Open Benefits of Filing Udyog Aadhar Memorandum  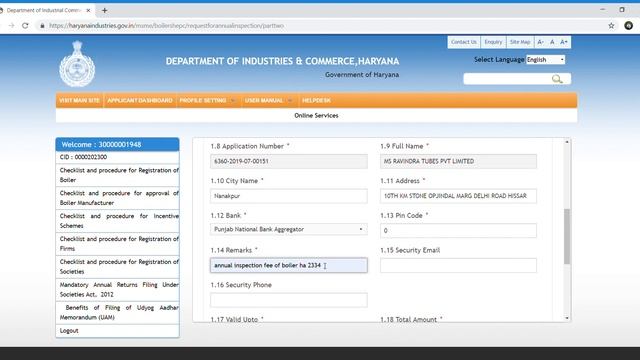[x=118, y=312]
